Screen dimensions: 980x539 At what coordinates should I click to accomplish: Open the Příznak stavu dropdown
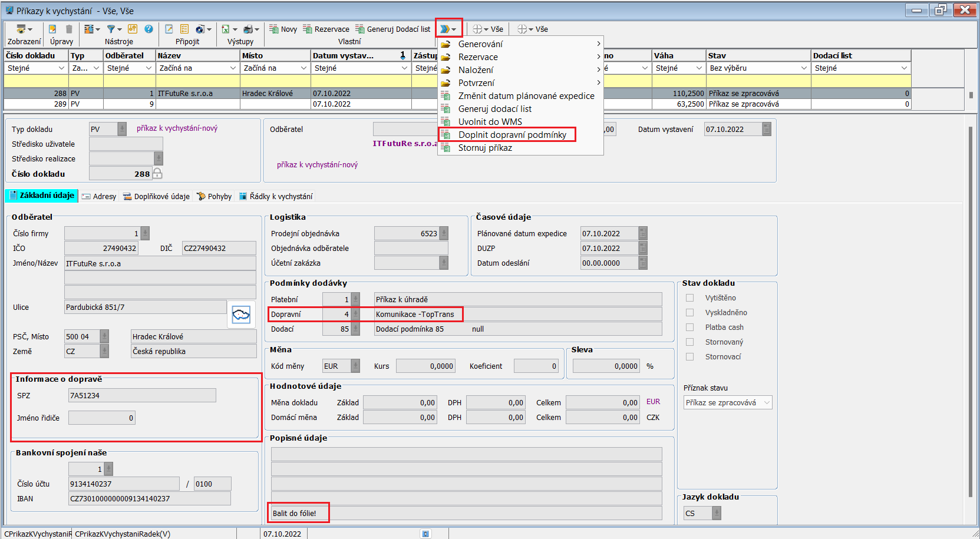[727, 403]
